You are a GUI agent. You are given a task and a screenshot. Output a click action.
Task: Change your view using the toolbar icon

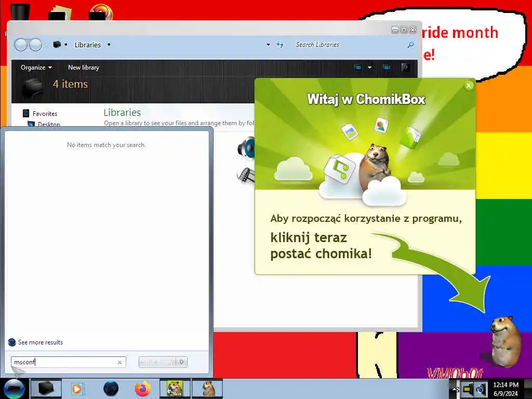(x=358, y=67)
